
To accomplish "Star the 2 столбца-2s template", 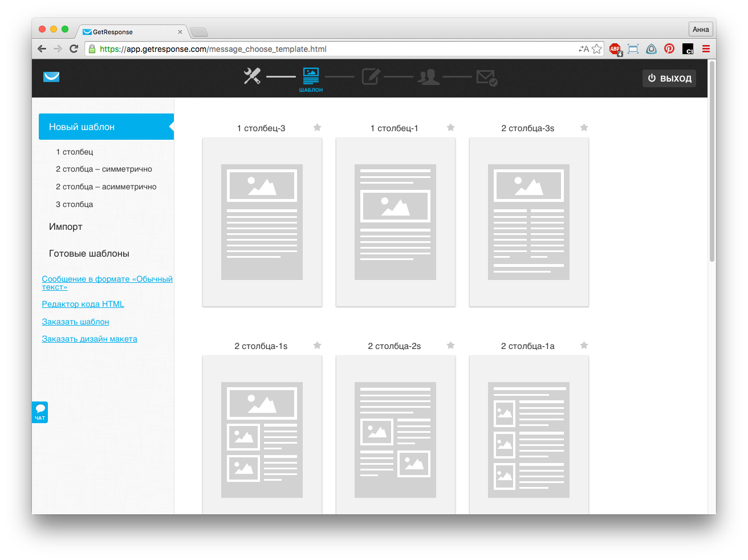I will [450, 346].
